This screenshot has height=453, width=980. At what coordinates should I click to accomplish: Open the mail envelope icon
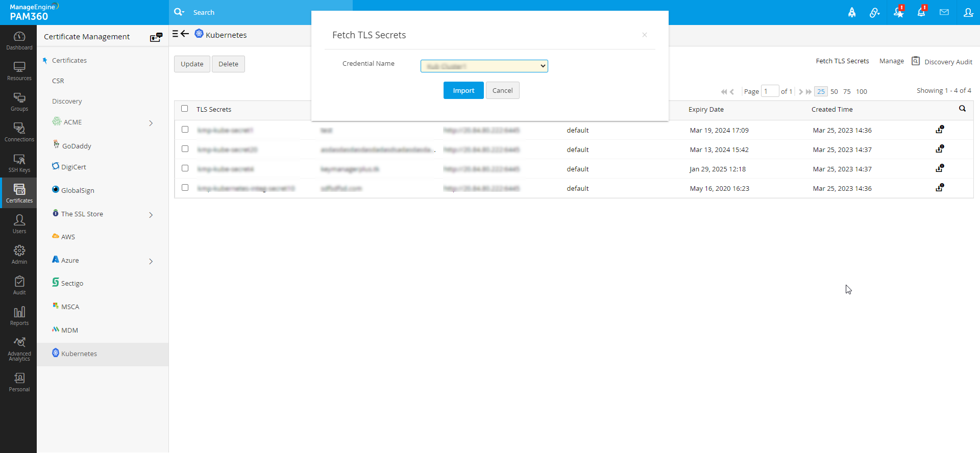pos(944,12)
